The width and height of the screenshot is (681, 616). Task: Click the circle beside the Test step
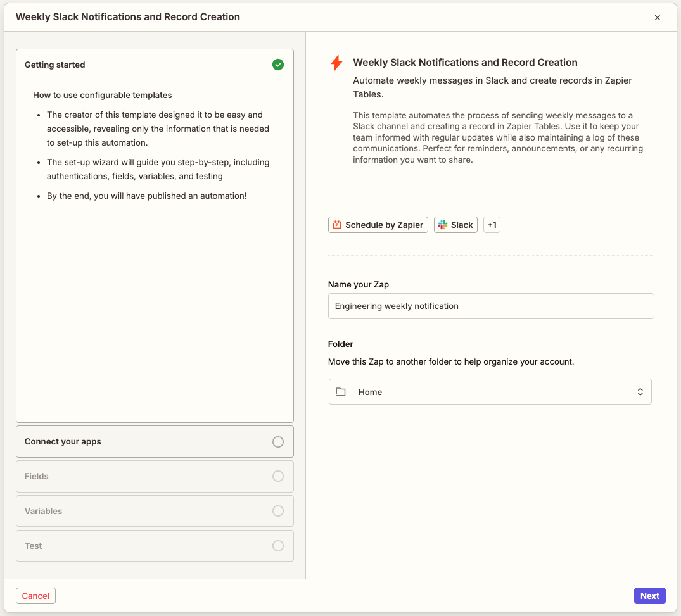[x=277, y=545]
